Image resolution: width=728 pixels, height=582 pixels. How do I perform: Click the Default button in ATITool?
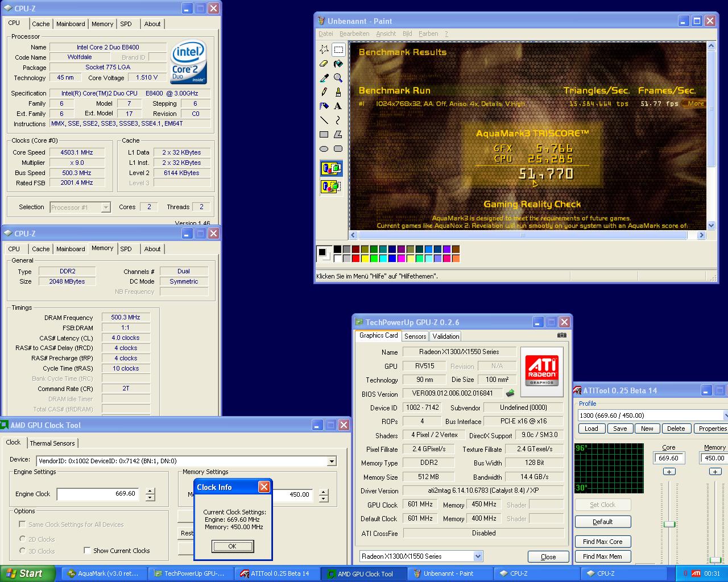click(x=602, y=522)
